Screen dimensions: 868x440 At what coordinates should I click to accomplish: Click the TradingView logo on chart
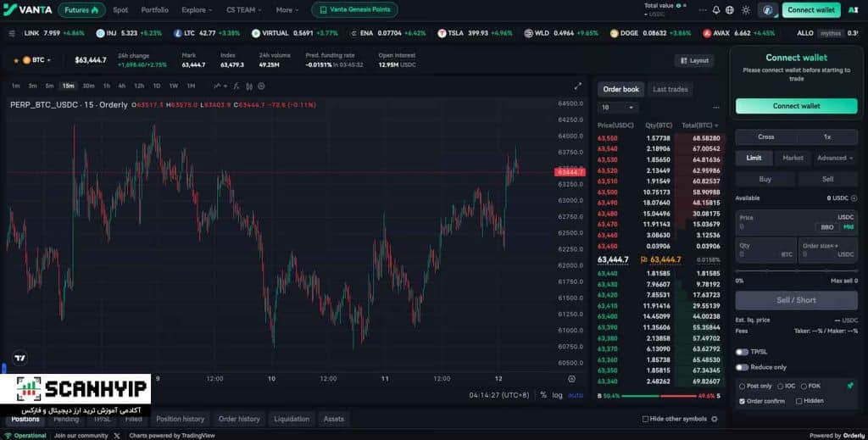click(x=20, y=358)
